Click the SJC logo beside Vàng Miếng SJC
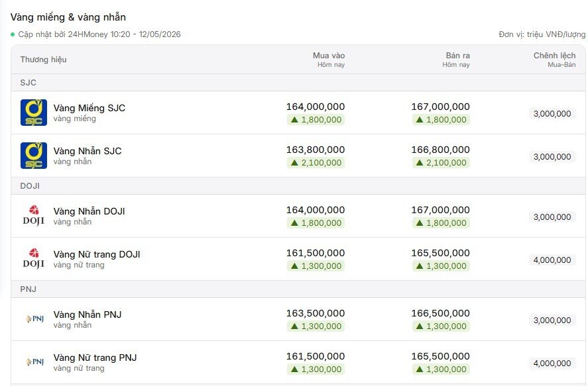The height and width of the screenshot is (386, 588). coord(34,113)
